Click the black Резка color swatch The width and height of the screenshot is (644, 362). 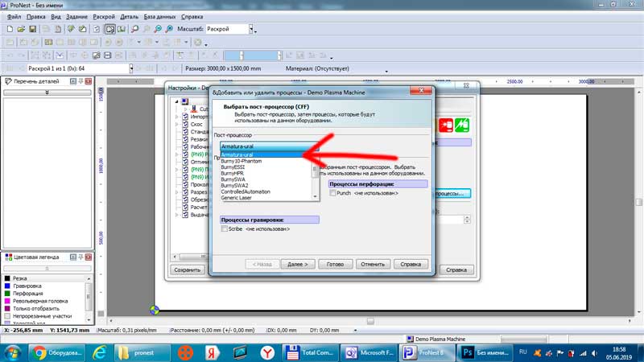(x=7, y=278)
